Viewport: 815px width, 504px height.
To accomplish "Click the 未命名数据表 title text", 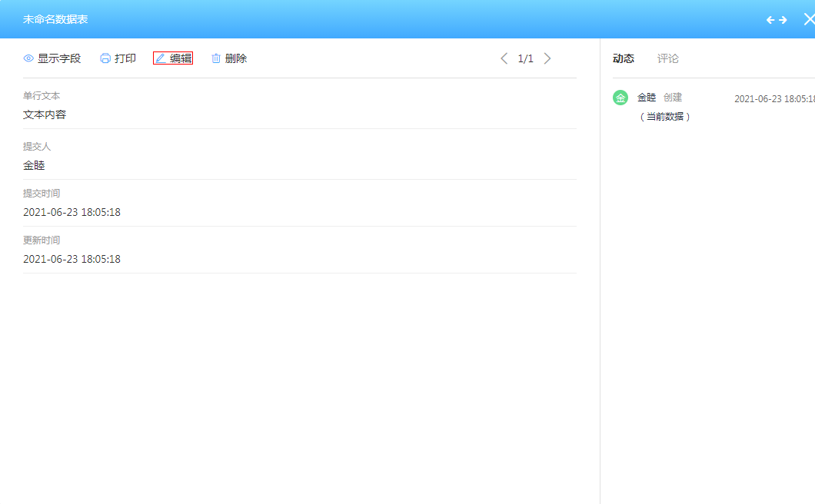I will 55,19.
